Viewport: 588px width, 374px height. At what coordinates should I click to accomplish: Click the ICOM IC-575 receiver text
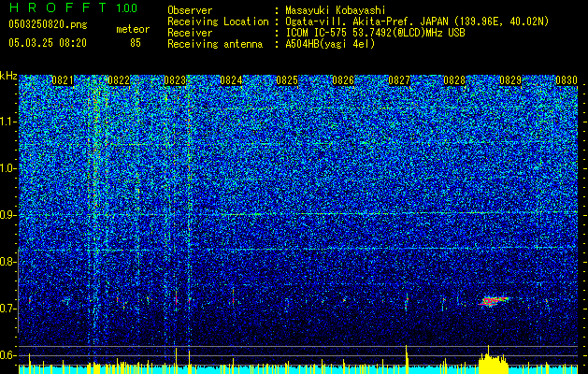click(x=375, y=33)
